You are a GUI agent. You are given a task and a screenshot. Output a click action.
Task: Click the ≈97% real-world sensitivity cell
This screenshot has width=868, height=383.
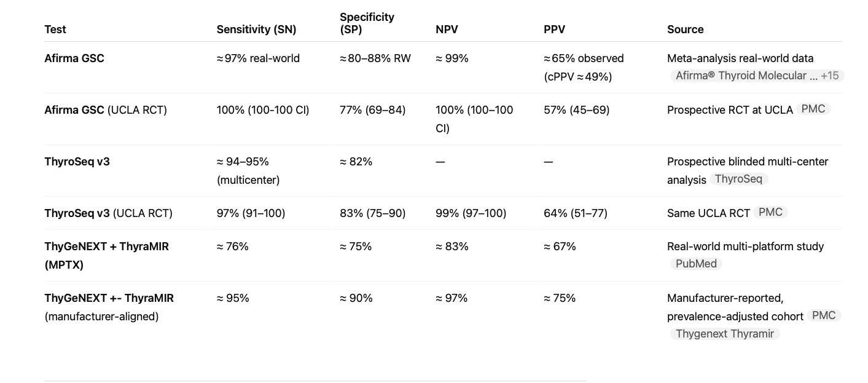tap(258, 58)
